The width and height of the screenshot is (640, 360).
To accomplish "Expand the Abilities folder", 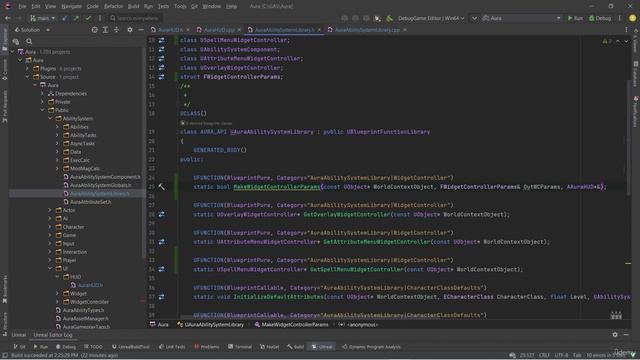I will tap(58, 127).
